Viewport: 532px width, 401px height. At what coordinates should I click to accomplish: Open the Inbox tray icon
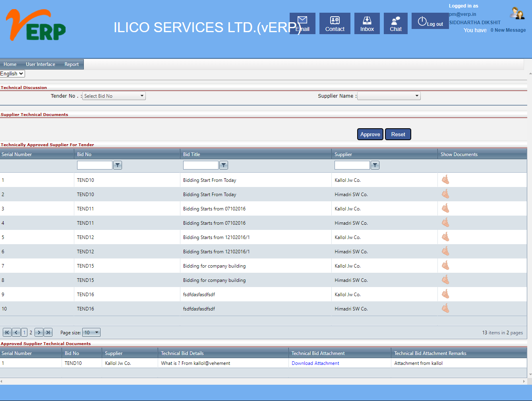(367, 23)
